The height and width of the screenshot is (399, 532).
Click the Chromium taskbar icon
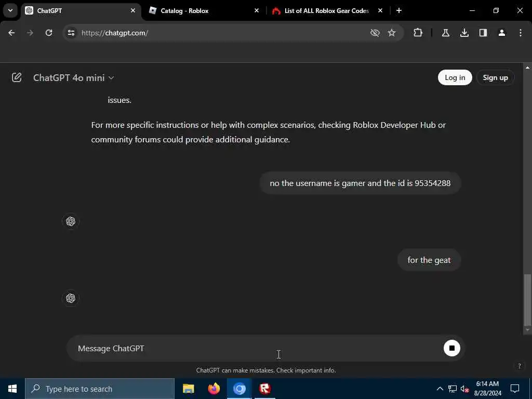coord(239,389)
